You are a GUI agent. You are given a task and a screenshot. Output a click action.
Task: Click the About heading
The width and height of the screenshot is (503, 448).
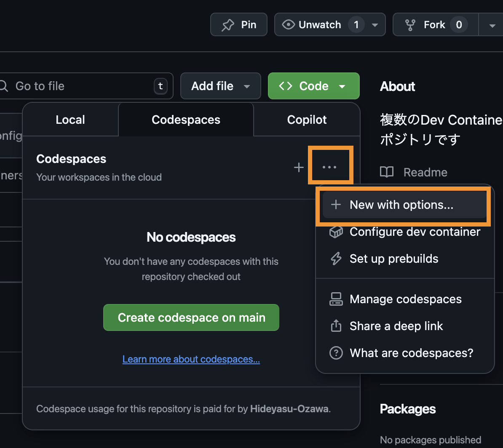(x=397, y=86)
